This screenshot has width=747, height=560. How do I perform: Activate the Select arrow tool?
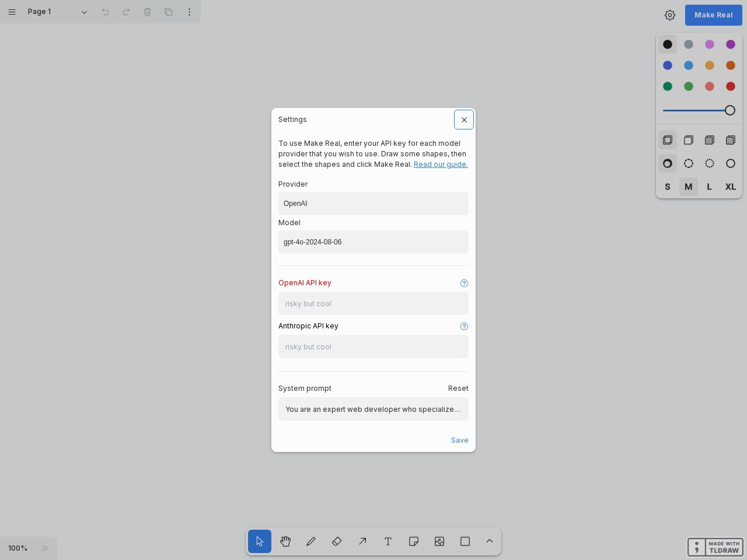click(x=260, y=541)
